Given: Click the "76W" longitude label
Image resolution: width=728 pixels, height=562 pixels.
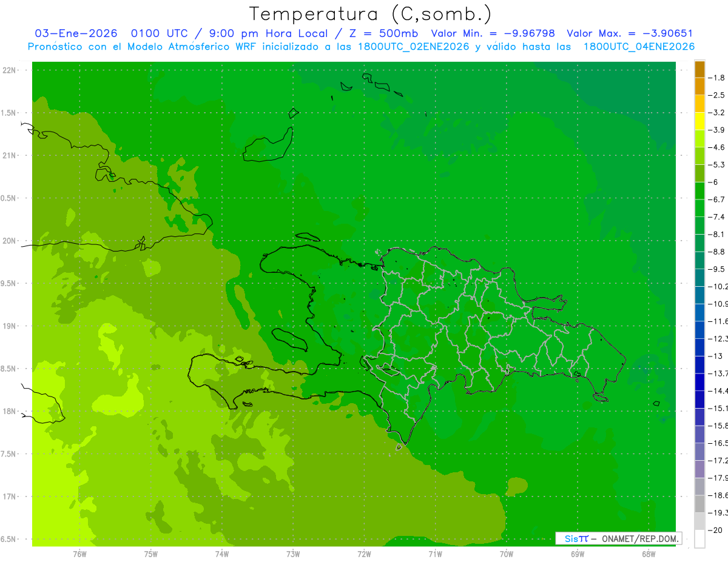Looking at the screenshot, I should point(79,554).
